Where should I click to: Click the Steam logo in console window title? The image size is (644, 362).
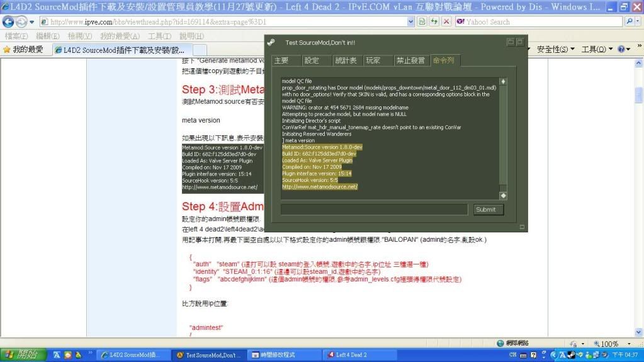[x=271, y=43]
